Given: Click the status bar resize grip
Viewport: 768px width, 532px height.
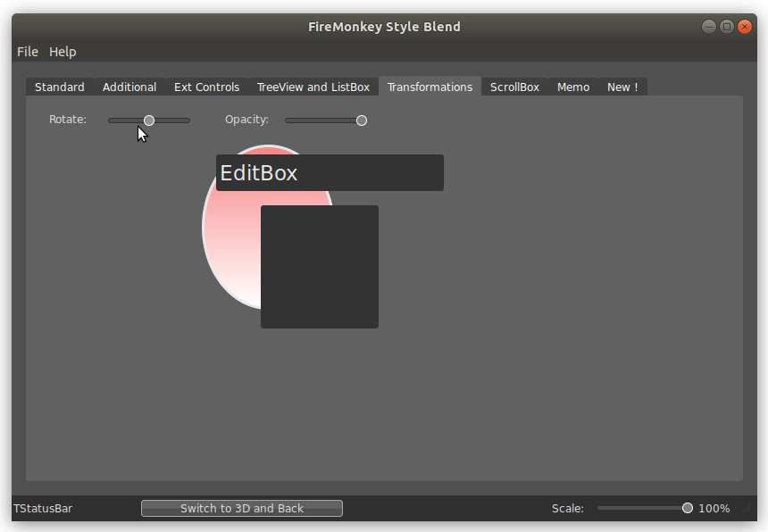Looking at the screenshot, I should pyautogui.click(x=747, y=509).
